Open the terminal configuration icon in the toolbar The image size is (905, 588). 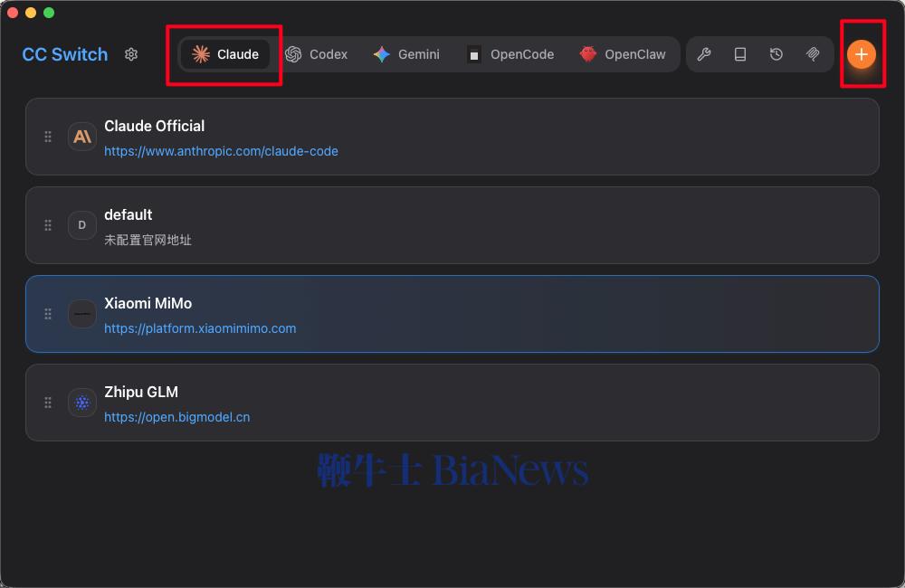click(x=740, y=54)
